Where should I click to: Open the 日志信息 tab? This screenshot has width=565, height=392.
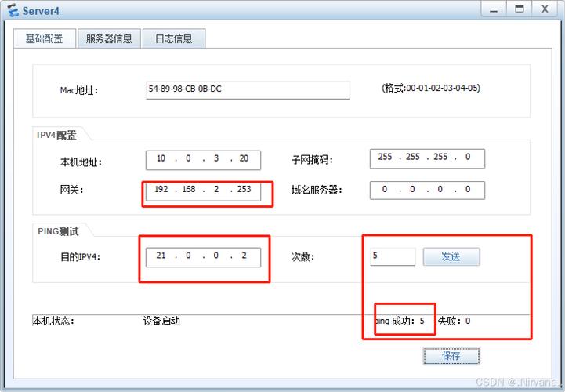(x=174, y=38)
